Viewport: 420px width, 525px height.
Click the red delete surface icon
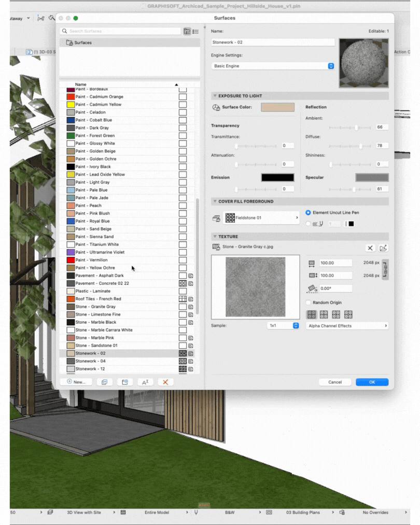(165, 382)
